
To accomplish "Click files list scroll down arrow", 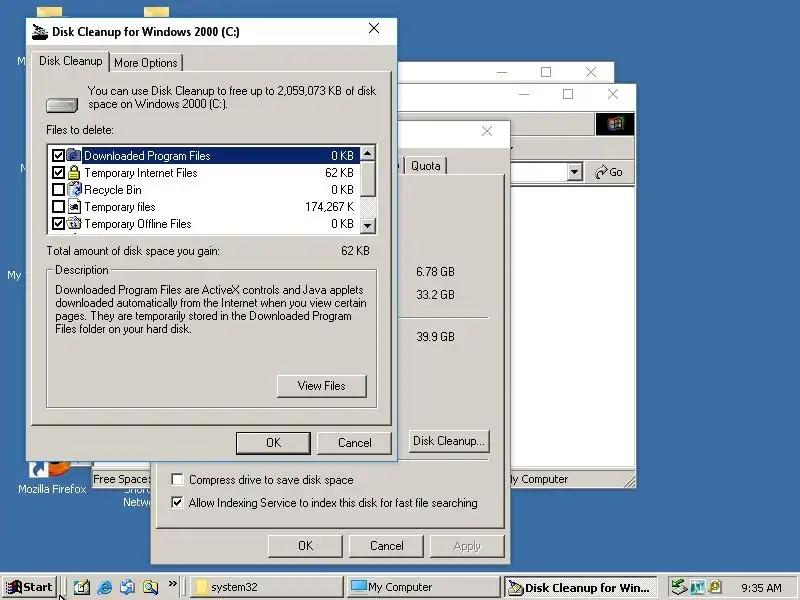I will coord(367,225).
